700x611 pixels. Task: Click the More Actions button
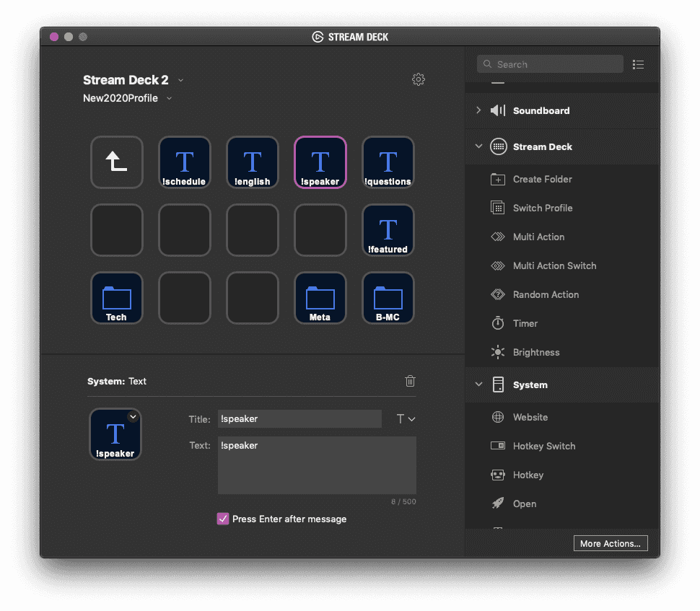(611, 543)
